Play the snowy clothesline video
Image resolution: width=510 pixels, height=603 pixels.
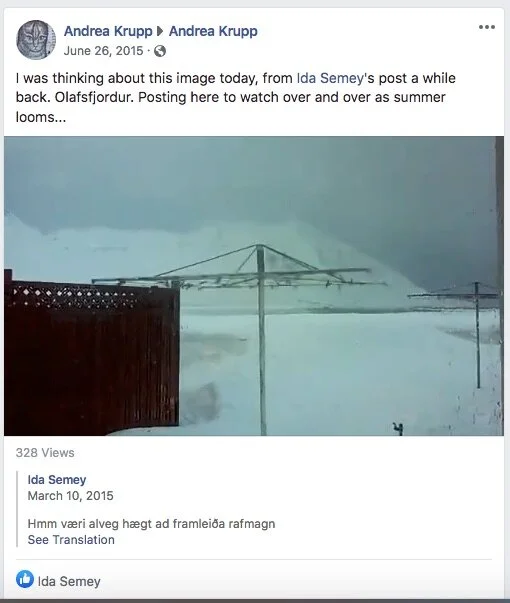tap(254, 286)
